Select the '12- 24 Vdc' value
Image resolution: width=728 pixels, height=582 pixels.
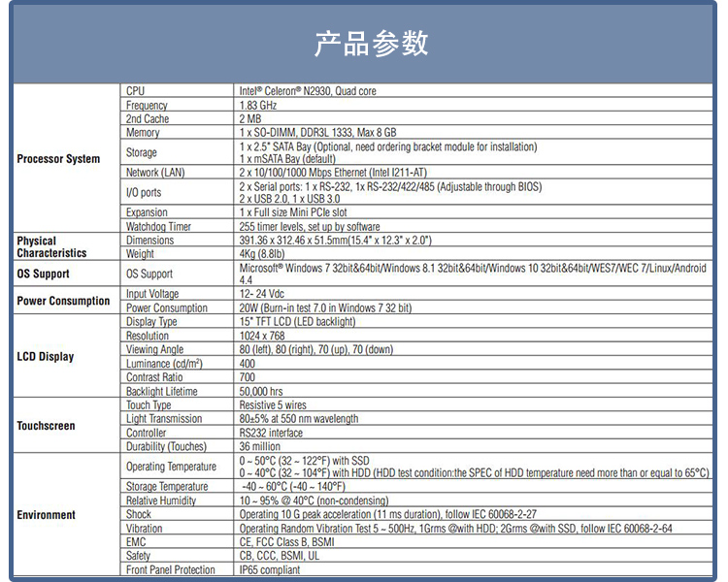tap(261, 294)
